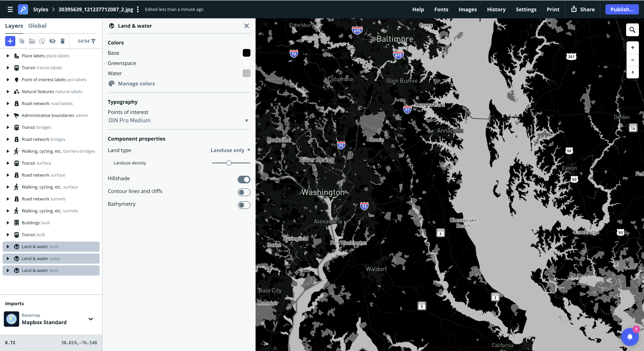Open the map search magnifier

coord(632,30)
